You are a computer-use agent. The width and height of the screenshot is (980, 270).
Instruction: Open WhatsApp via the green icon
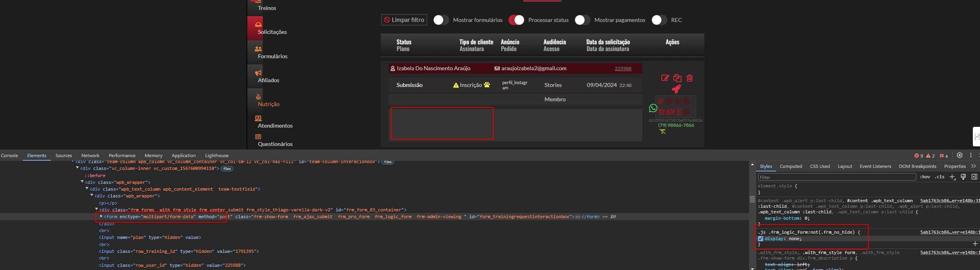click(x=653, y=108)
